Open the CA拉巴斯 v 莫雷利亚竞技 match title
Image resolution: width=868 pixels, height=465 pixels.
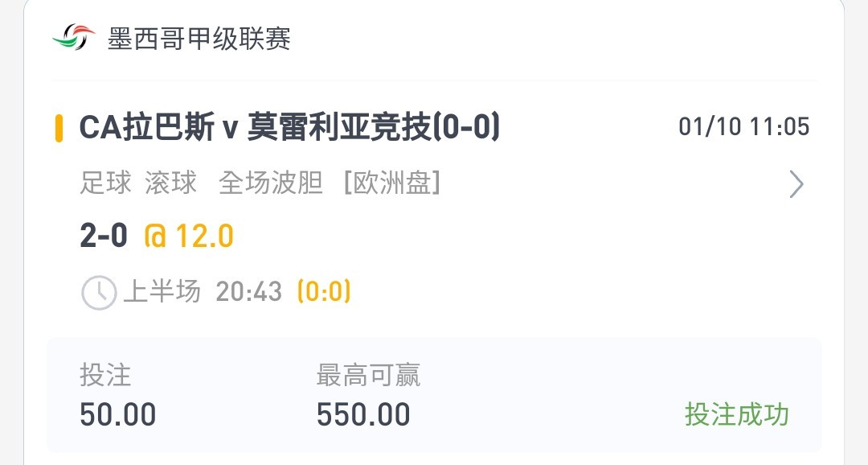[289, 127]
